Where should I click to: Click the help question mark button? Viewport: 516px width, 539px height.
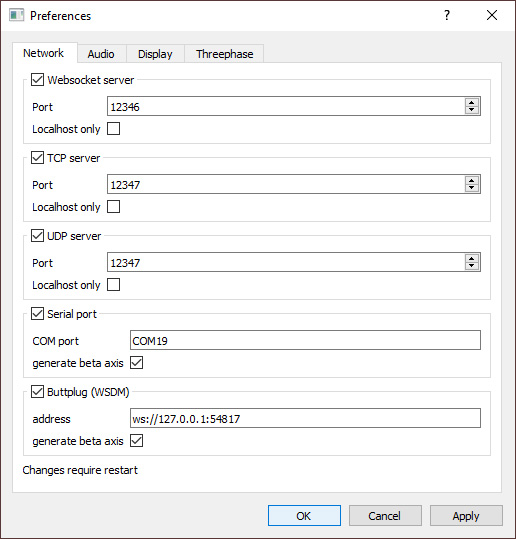coord(447,15)
